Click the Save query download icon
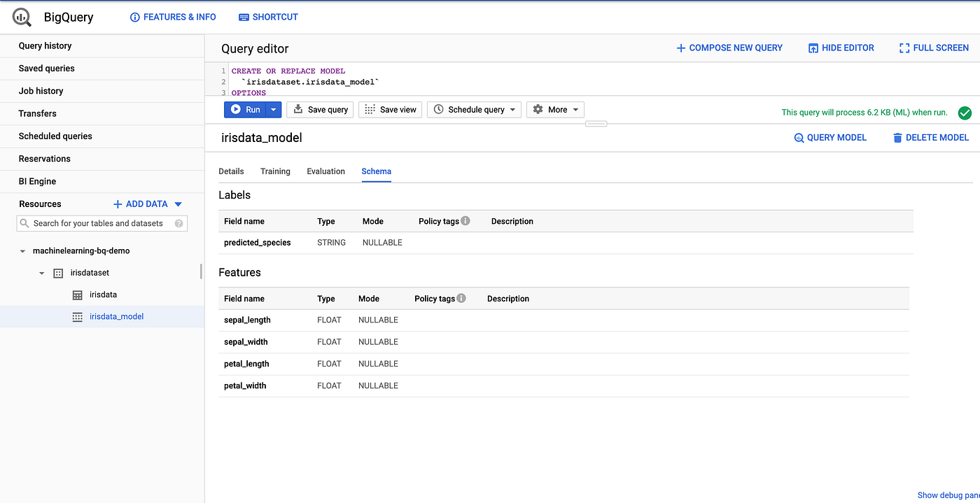This screenshot has height=503, width=980. 297,109
